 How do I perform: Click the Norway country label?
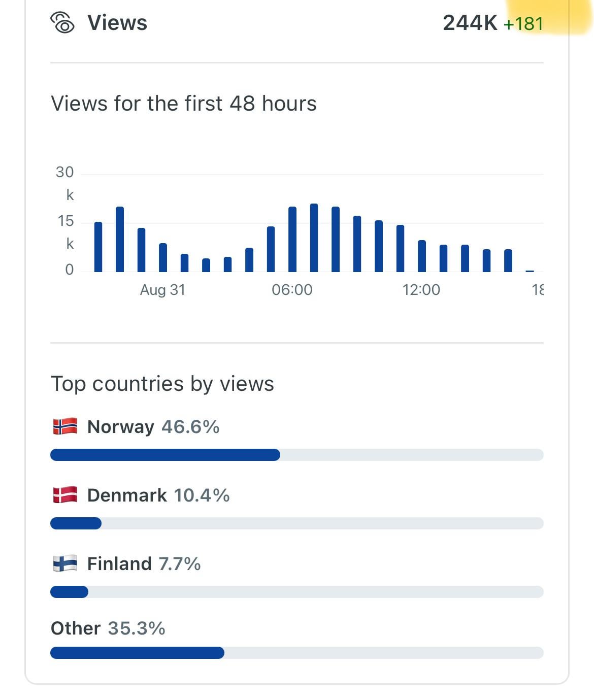tap(120, 427)
